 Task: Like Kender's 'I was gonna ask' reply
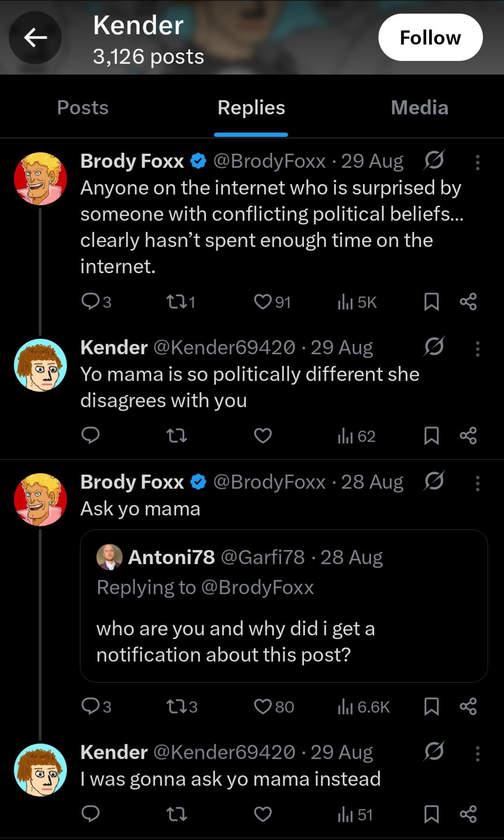point(263,814)
